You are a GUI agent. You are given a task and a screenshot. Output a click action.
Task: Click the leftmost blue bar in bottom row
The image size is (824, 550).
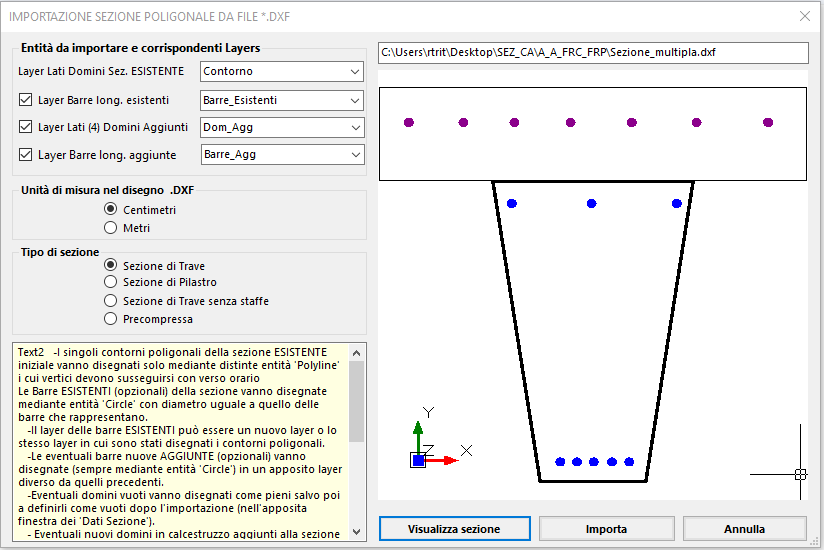[560, 462]
